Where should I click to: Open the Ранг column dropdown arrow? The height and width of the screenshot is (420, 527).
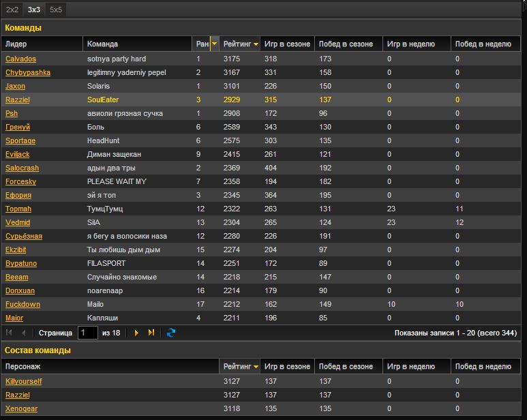215,44
